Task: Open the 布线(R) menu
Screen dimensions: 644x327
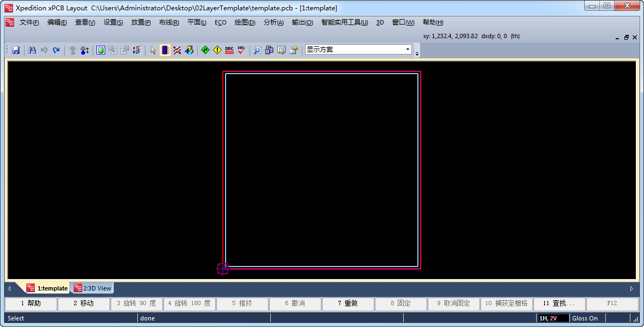Action: pyautogui.click(x=169, y=22)
